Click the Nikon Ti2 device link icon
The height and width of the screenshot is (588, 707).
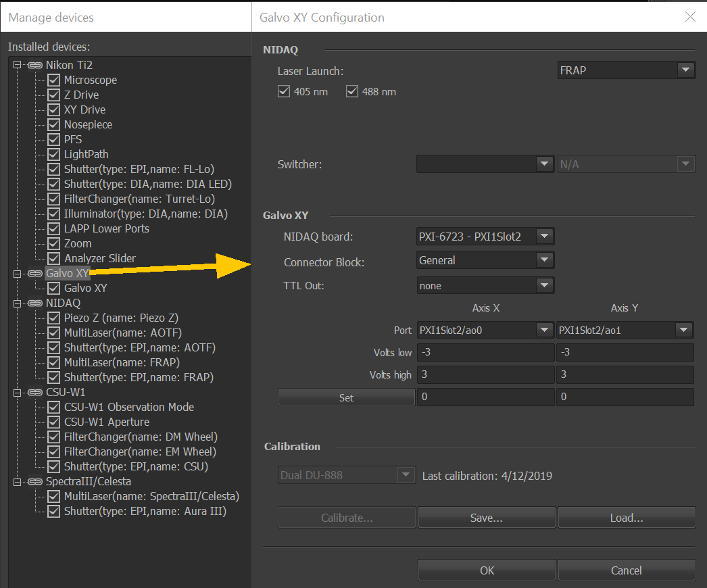(35, 66)
